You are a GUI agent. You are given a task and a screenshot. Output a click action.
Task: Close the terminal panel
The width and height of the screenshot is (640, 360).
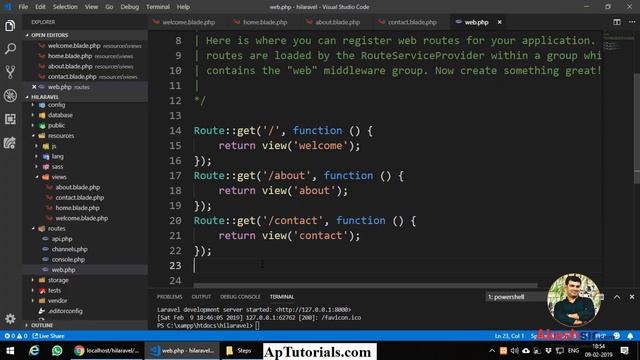(632, 297)
